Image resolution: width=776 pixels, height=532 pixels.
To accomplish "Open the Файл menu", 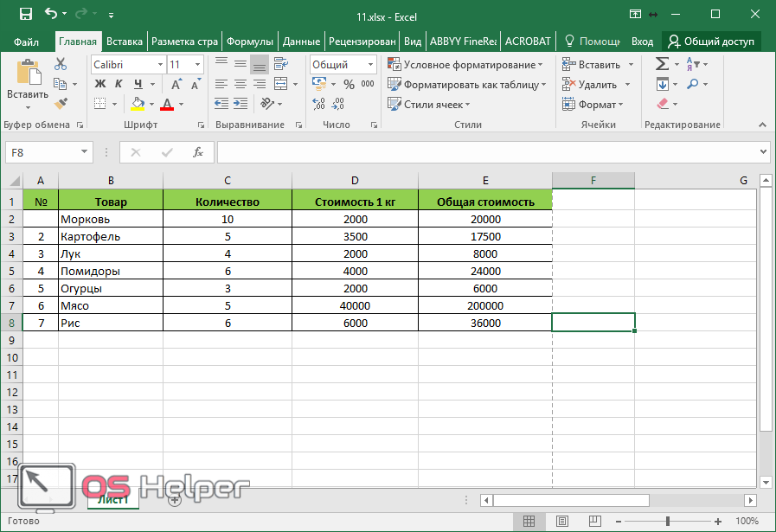I will [26, 41].
